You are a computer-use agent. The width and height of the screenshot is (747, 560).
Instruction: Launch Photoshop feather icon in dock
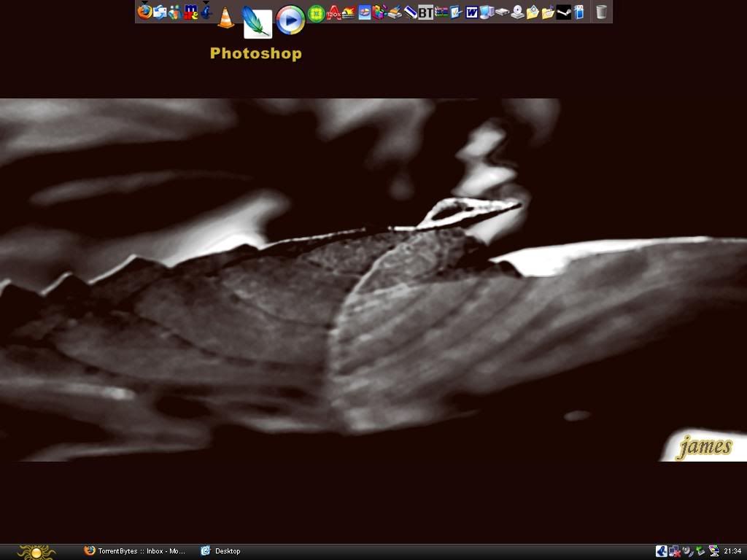click(257, 22)
